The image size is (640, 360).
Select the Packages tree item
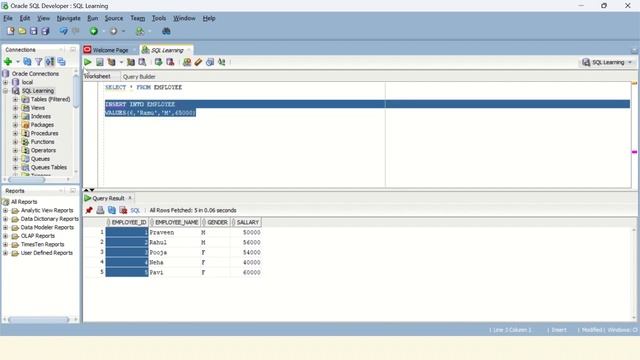[42, 124]
